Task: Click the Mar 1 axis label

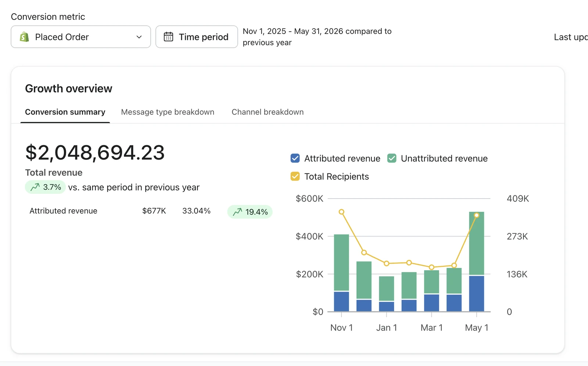Action: click(431, 328)
